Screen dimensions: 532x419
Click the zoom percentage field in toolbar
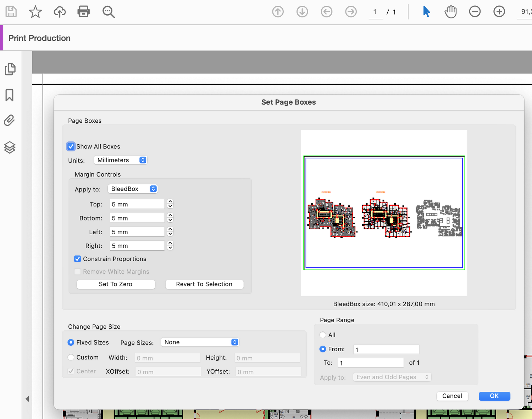pyautogui.click(x=525, y=12)
